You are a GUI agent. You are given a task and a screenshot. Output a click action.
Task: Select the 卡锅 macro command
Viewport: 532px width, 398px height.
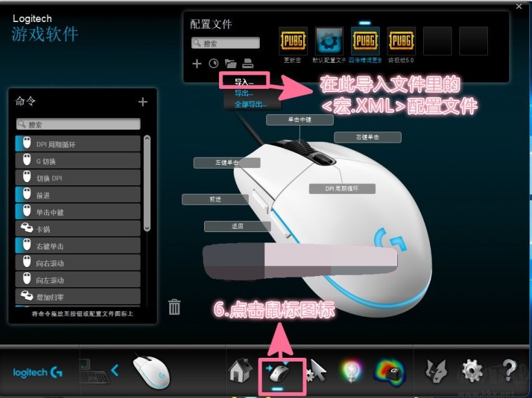click(x=78, y=229)
